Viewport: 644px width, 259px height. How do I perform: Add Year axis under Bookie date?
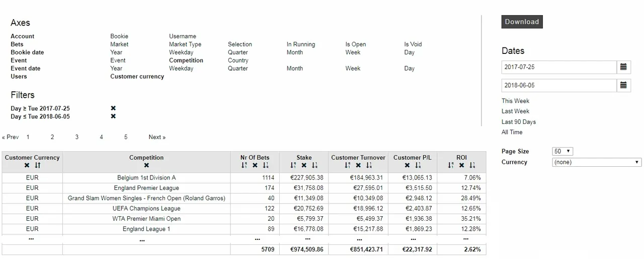116,52
